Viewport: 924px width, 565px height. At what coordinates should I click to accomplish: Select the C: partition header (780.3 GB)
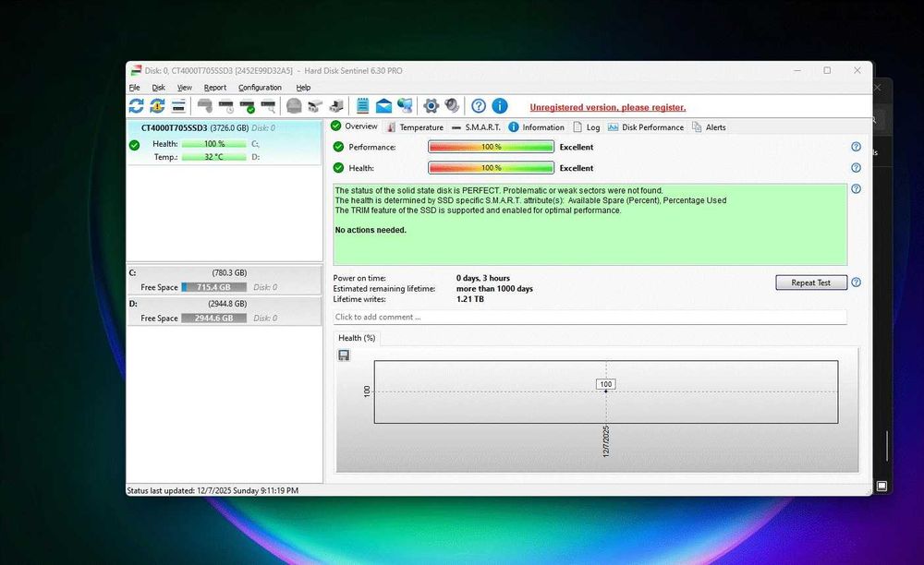click(x=224, y=272)
